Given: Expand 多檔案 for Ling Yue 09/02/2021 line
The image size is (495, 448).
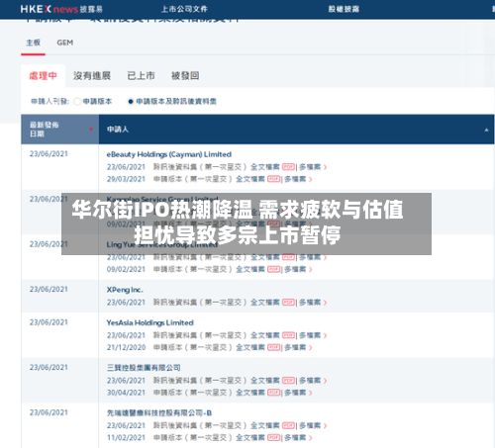Looking at the screenshot, I should (x=298, y=269).
